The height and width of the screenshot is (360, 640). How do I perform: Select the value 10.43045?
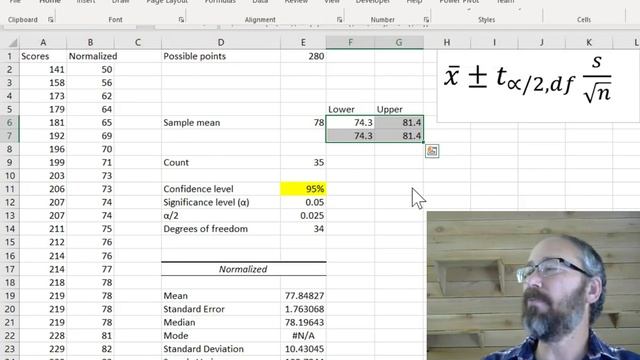point(303,349)
